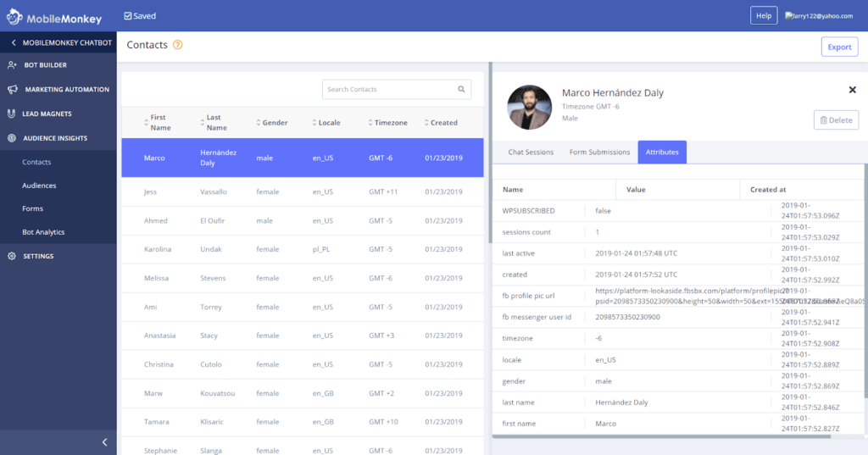Click the Help button in header
This screenshot has height=455, width=868.
(x=763, y=15)
